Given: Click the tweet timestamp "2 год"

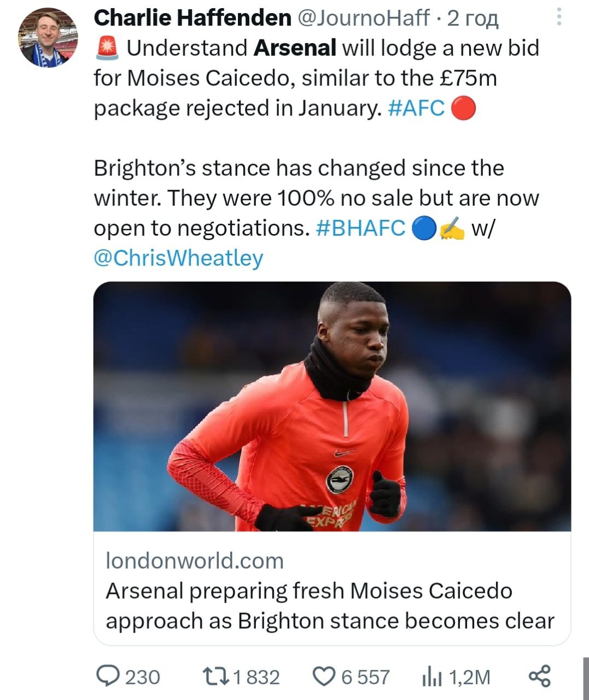Looking at the screenshot, I should pos(473,18).
